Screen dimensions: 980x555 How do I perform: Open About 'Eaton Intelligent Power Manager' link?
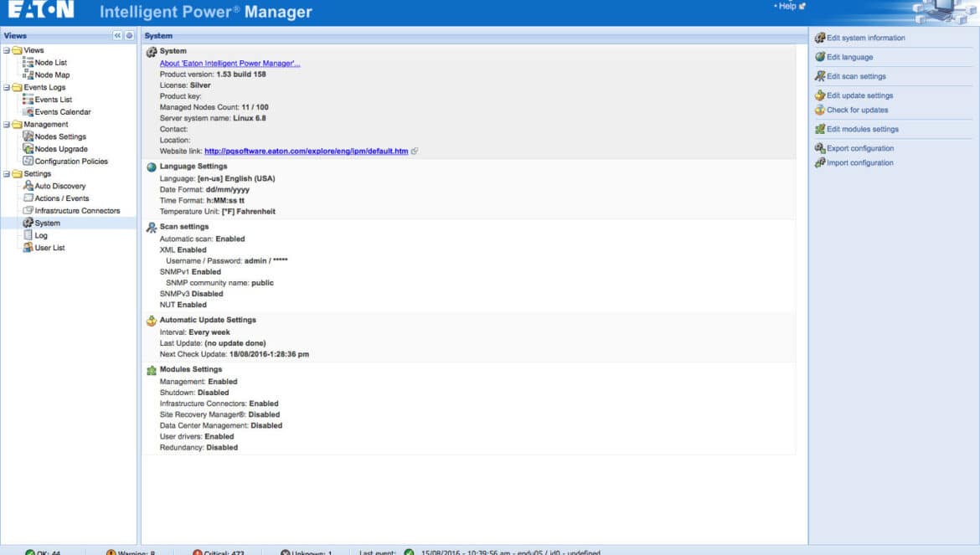pyautogui.click(x=230, y=64)
